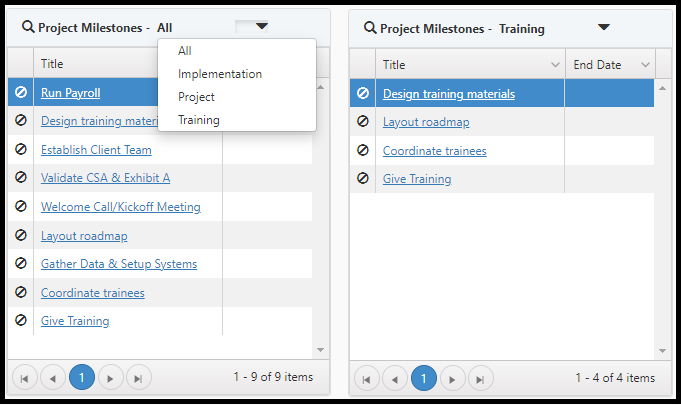Open Design training materials in the Training panel
The width and height of the screenshot is (681, 405).
click(449, 94)
